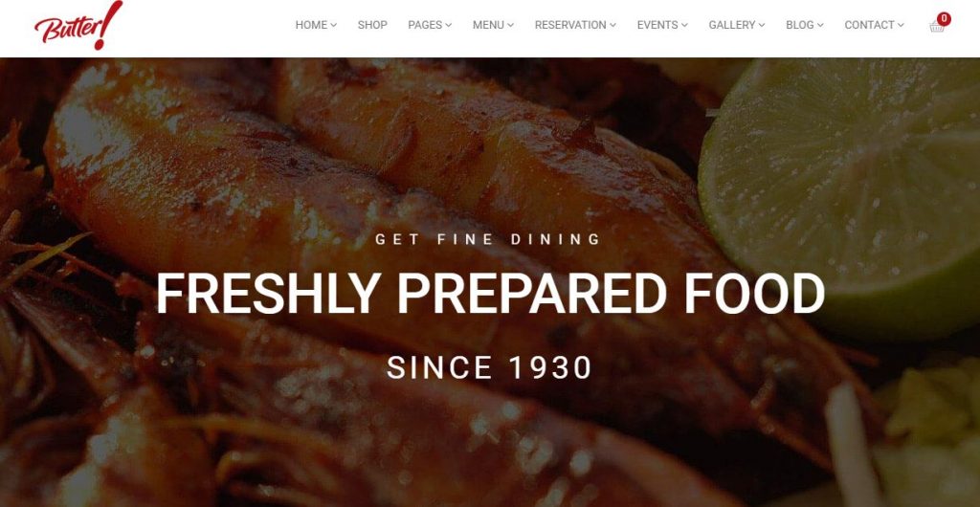The height and width of the screenshot is (507, 980).
Task: Go to Reservation menu item
Action: point(570,25)
